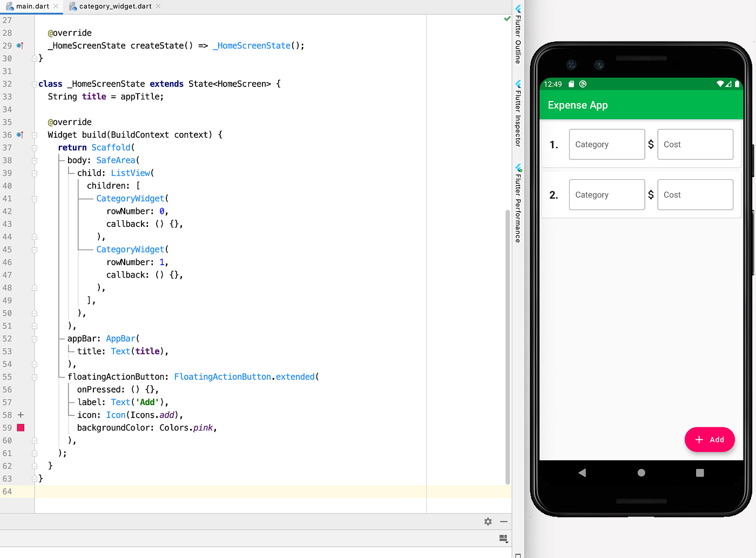This screenshot has width=756, height=558.
Task: Collapse the FloatingActionButton block fold on line 55
Action: [34, 377]
